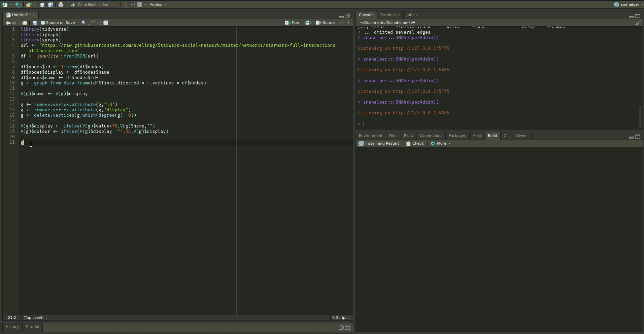
Task: Open the Environment tab
Action: click(x=370, y=136)
